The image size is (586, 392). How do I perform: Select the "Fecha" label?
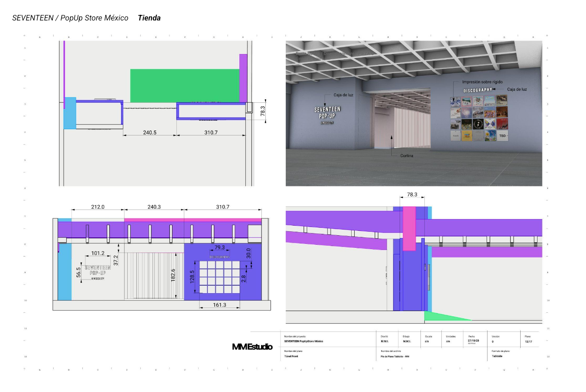(x=471, y=336)
